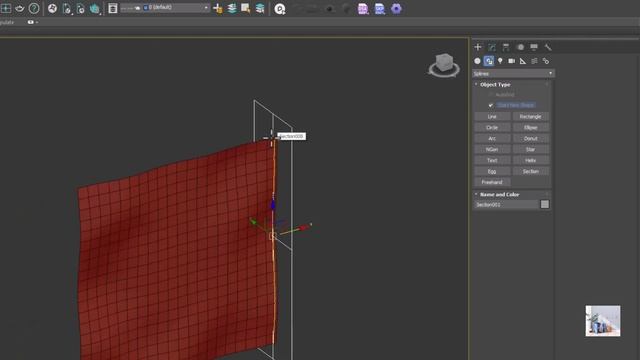The height and width of the screenshot is (360, 640).
Task: Select the Lights category icon
Action: tap(500, 61)
